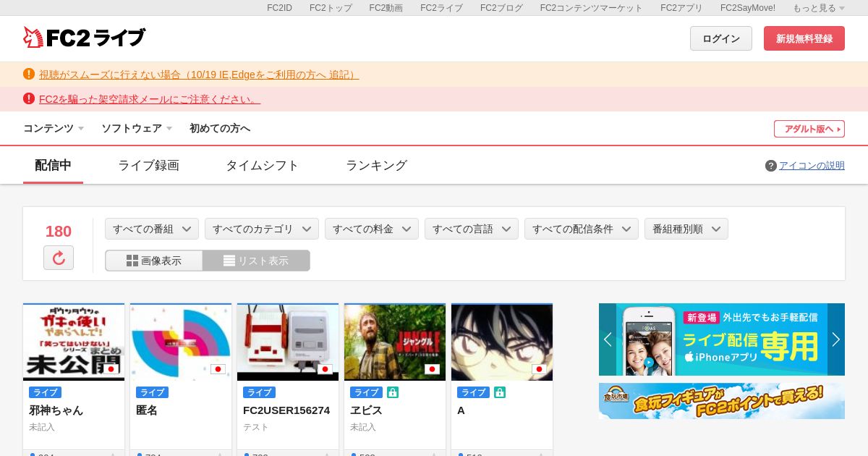This screenshot has height=456, width=868.
Task: Click ライブ badge on 邪神ちゃん card
Action: (45, 392)
